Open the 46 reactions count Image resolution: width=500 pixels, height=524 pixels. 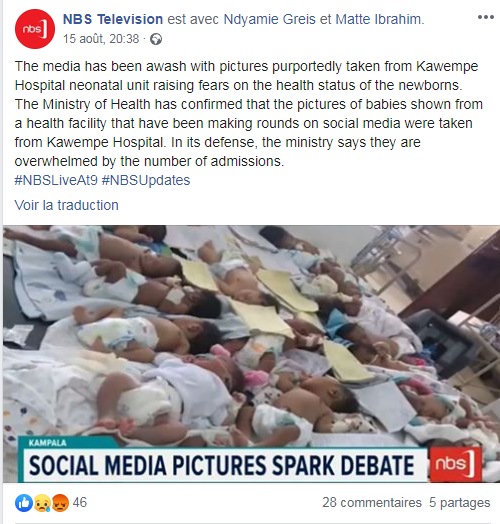80,503
